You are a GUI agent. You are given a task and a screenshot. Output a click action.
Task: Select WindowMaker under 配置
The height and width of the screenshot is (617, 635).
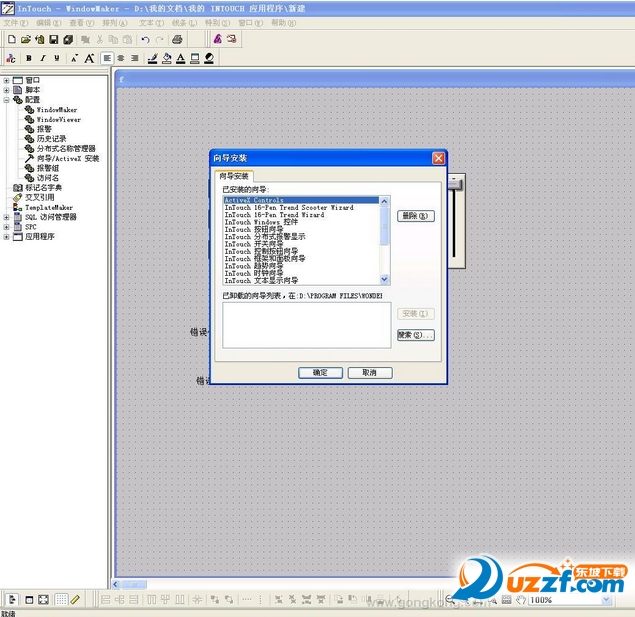[57, 110]
